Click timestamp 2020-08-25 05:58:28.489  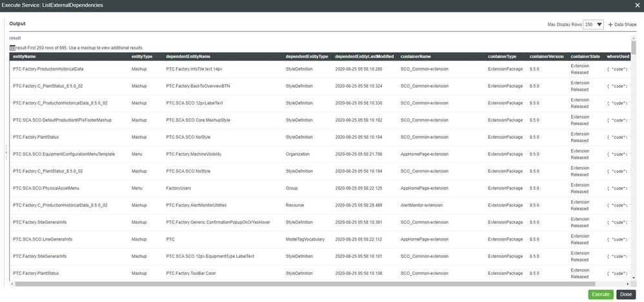(359, 205)
